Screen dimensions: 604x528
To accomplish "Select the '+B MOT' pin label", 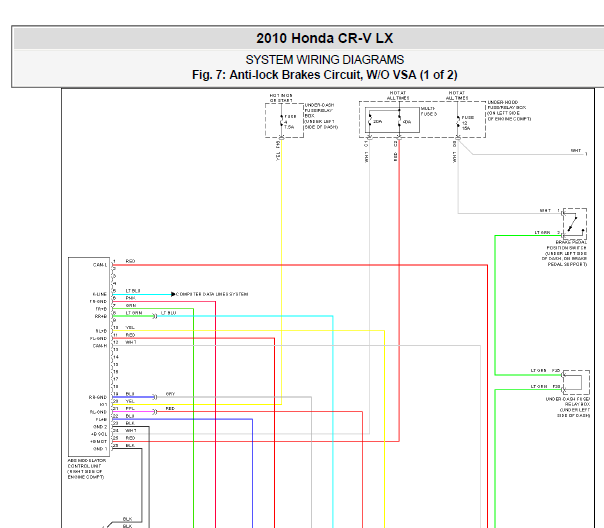I will [99, 441].
